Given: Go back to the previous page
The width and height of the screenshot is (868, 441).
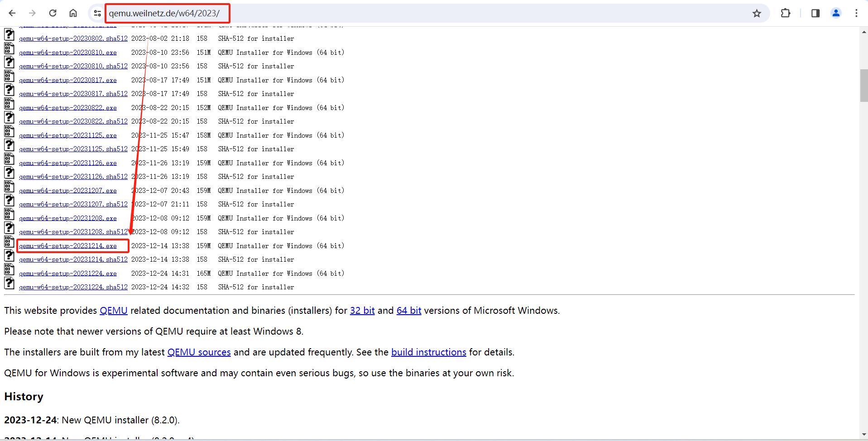Looking at the screenshot, I should click(x=12, y=13).
